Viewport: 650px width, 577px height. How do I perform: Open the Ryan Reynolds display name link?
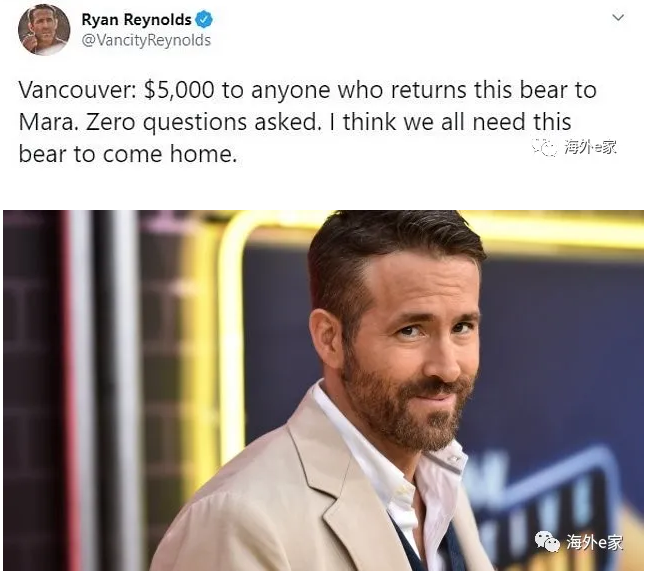pos(136,19)
